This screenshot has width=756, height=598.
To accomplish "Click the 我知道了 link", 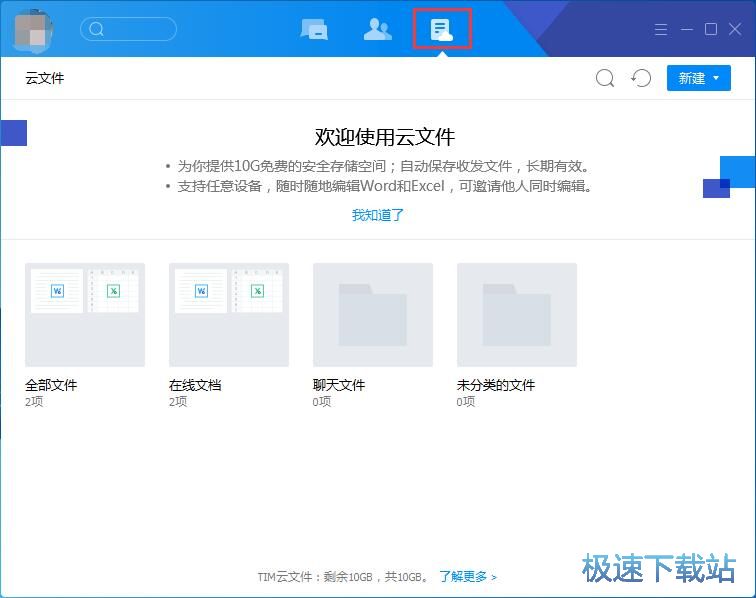I will [378, 215].
